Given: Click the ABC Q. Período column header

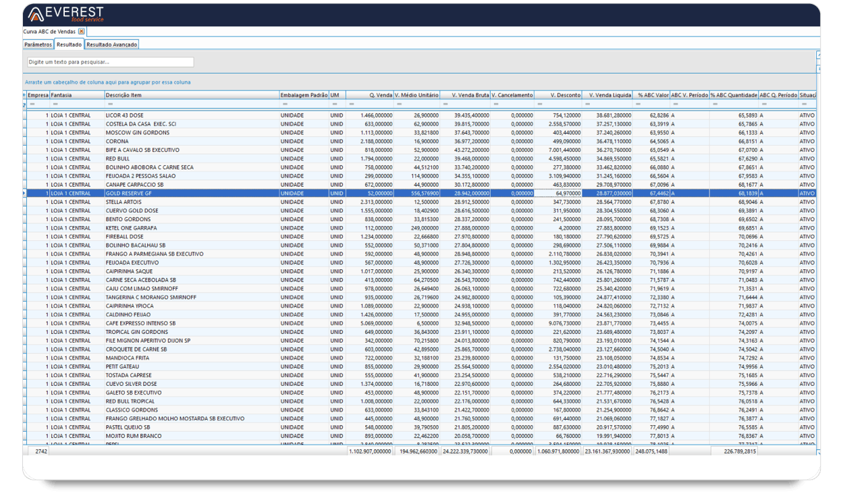Looking at the screenshot, I should (x=778, y=95).
